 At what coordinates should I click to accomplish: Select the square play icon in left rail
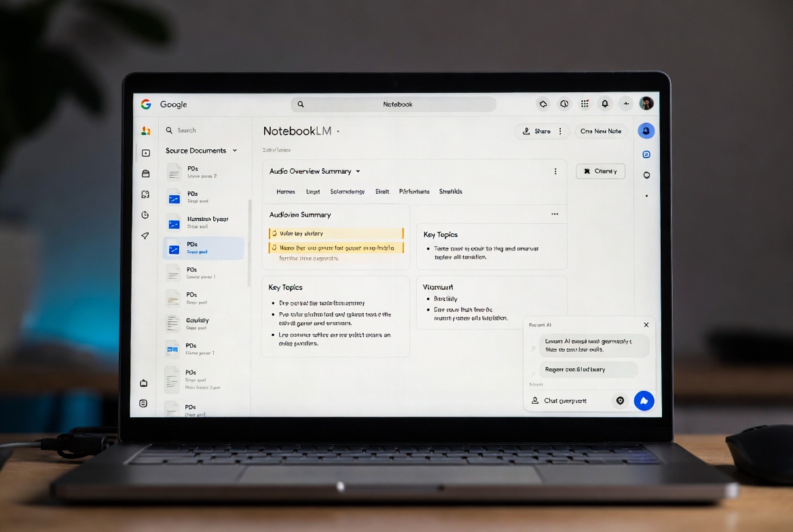point(146,153)
